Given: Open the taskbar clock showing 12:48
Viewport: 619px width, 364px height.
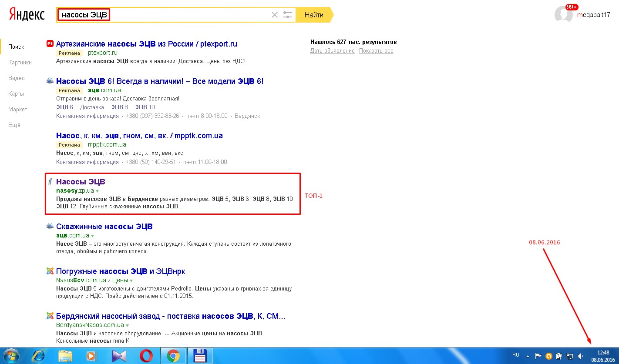Looking at the screenshot, I should (x=603, y=356).
